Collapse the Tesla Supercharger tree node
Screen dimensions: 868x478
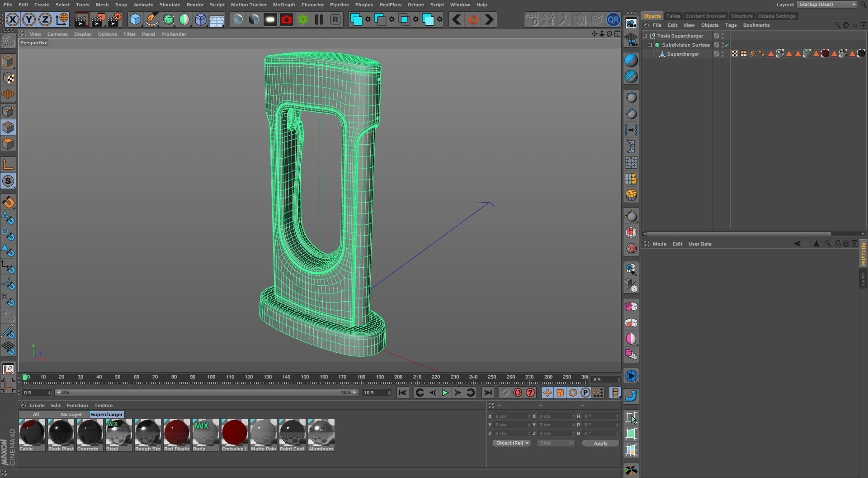click(x=645, y=36)
